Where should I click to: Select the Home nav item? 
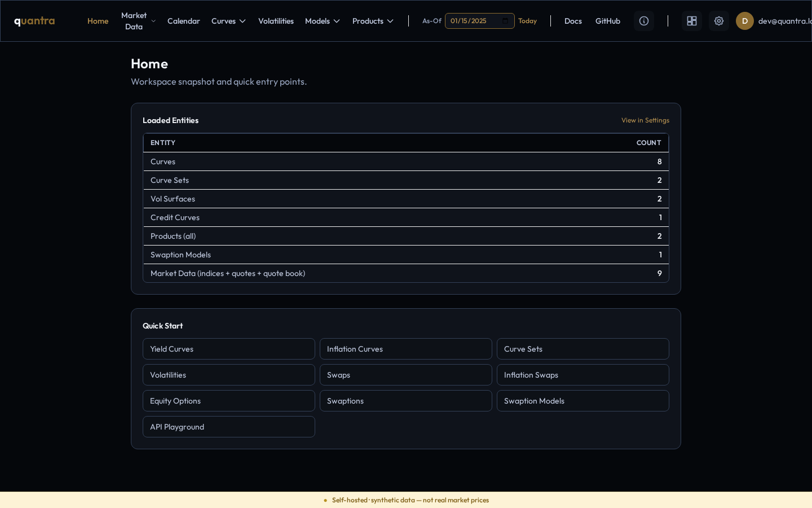pos(98,21)
